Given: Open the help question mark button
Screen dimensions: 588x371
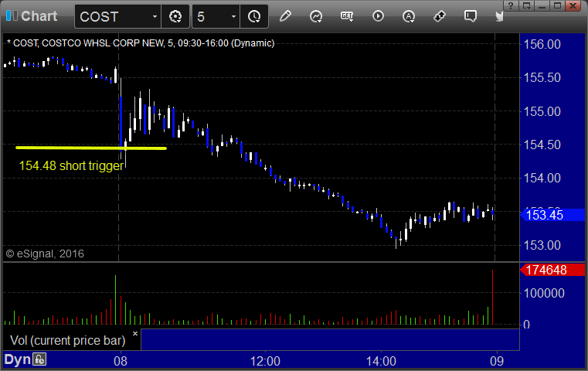Looking at the screenshot, I should click(511, 5).
